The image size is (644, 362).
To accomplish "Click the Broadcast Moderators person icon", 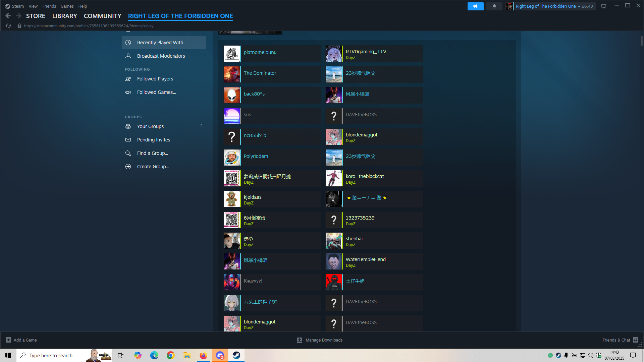I will tap(128, 56).
